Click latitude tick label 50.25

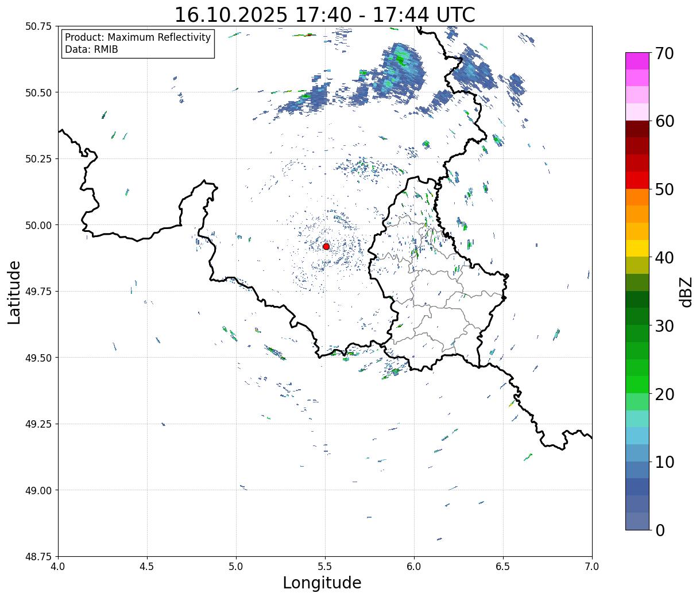pyautogui.click(x=38, y=159)
